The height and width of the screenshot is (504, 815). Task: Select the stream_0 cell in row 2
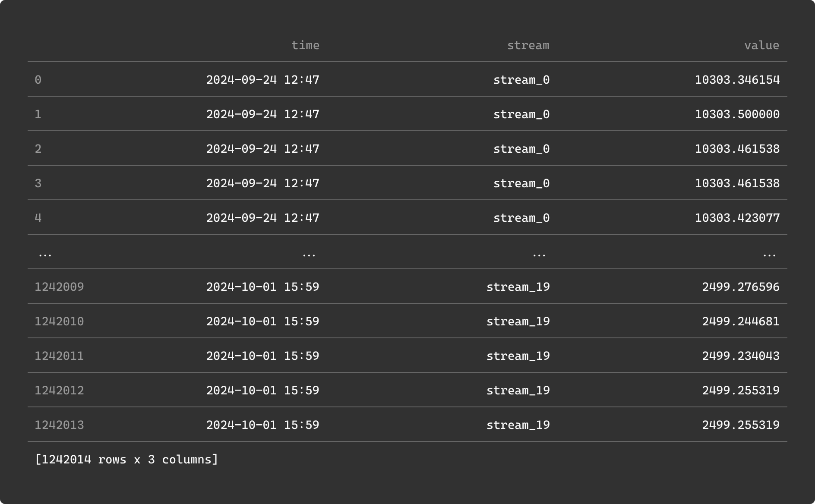click(x=521, y=149)
